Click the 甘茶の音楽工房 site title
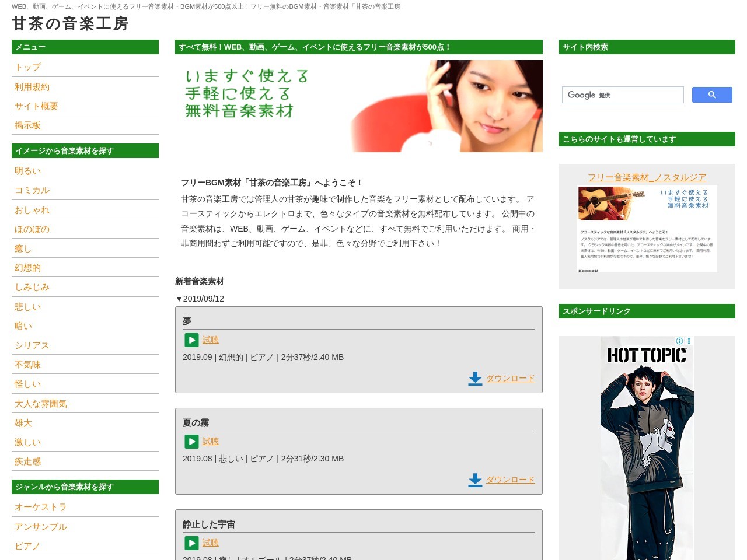 coord(70,23)
